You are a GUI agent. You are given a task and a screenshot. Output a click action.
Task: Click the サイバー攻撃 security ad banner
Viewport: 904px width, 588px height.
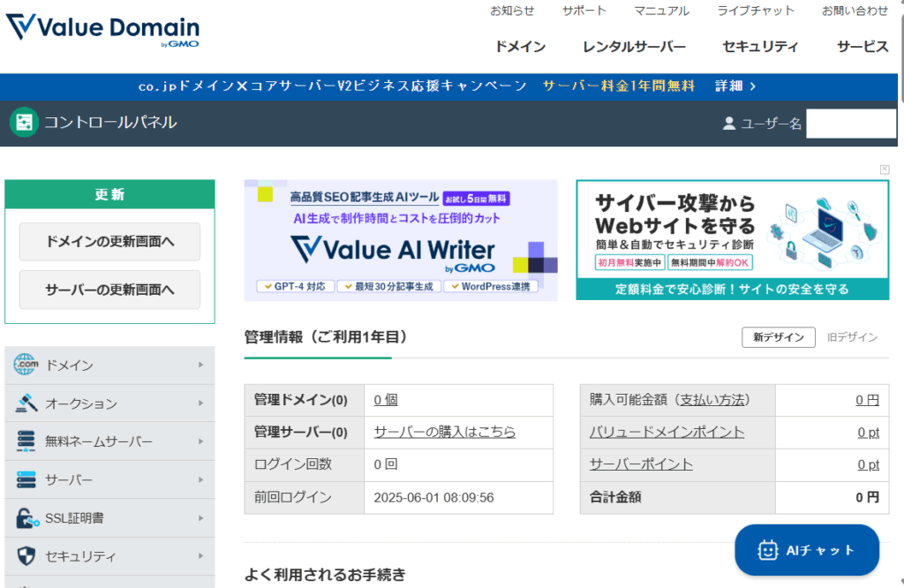pos(732,240)
